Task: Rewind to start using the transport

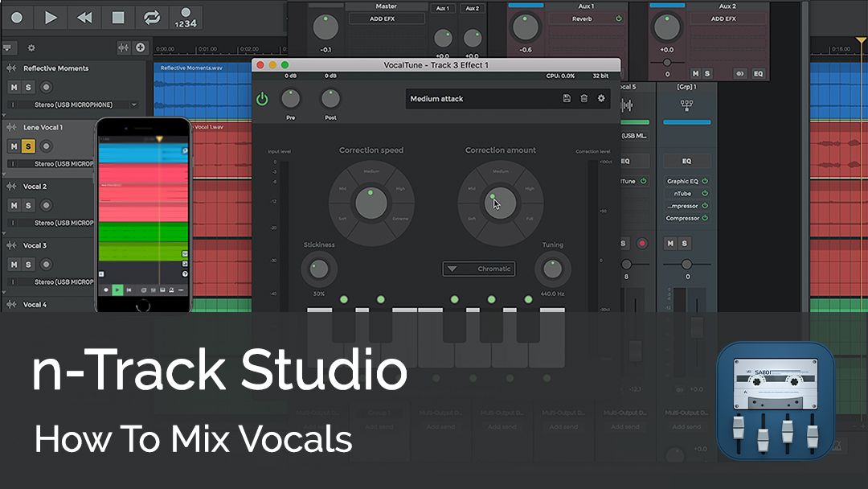Action: (84, 18)
